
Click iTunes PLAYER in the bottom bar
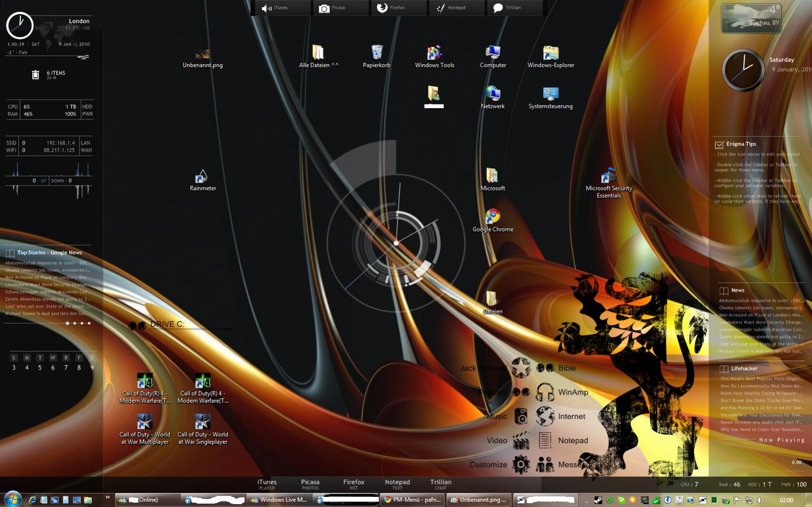(267, 484)
